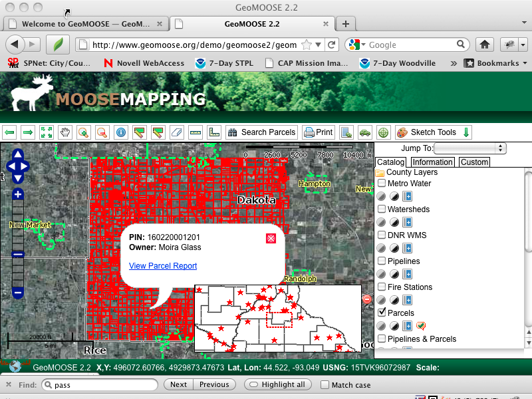Activate the Identify info tool

click(x=121, y=132)
